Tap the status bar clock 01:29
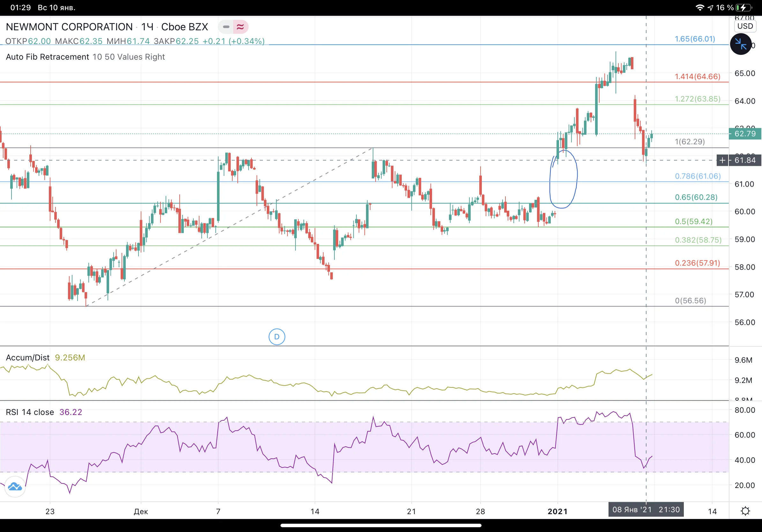The width and height of the screenshot is (762, 532). click(x=20, y=8)
